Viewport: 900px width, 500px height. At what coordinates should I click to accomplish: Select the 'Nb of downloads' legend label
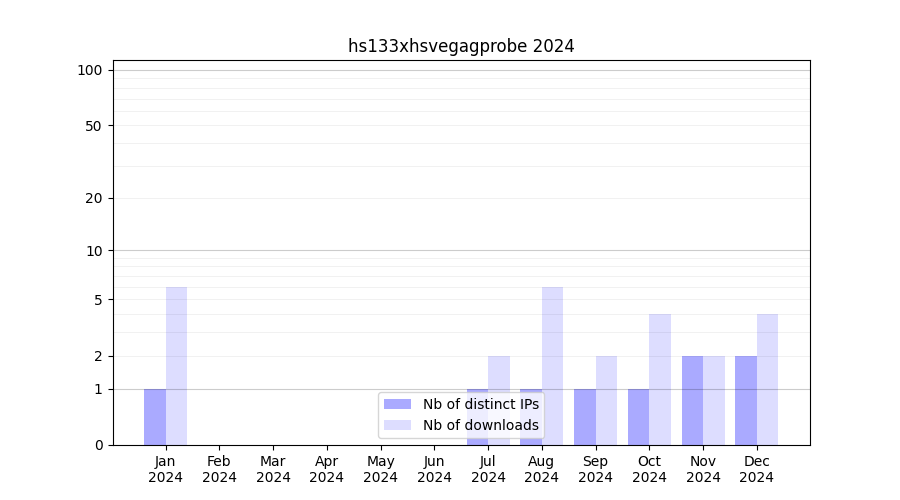480,425
